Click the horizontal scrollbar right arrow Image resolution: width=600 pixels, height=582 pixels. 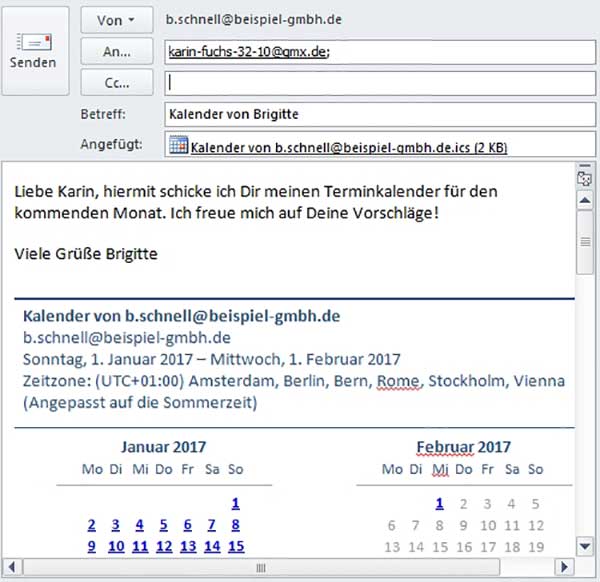pyautogui.click(x=564, y=567)
